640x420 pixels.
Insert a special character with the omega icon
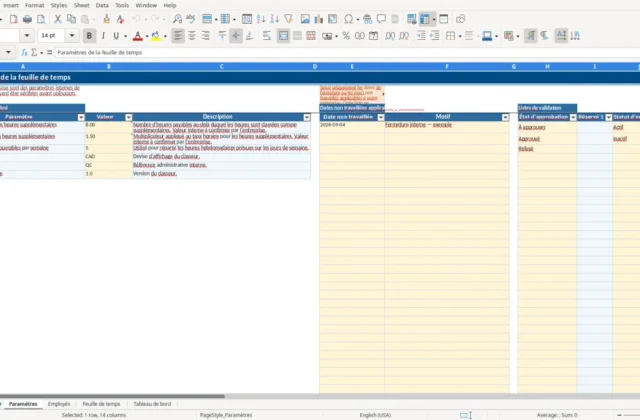pyautogui.click(x=349, y=19)
